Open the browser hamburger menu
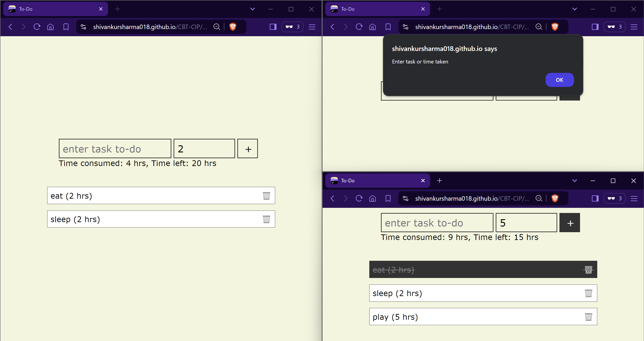 click(x=312, y=27)
